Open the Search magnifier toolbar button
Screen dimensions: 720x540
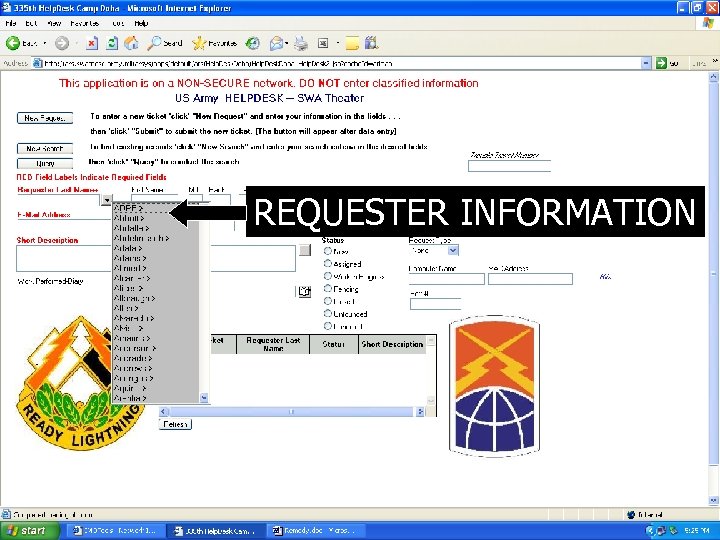[x=164, y=44]
